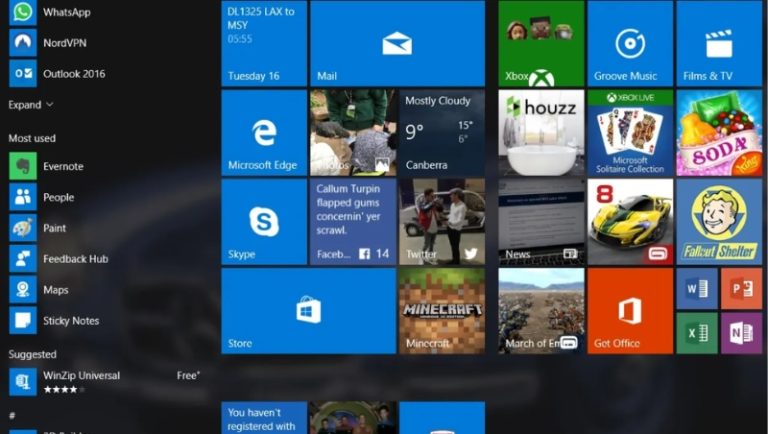Open the Microsoft Edge tile
768x434 pixels.
coord(264,133)
